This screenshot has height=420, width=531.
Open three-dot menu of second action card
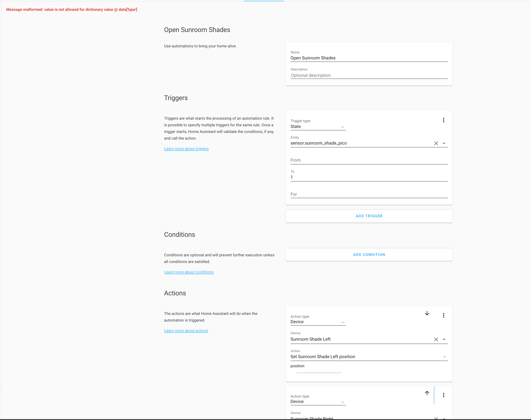443,395
